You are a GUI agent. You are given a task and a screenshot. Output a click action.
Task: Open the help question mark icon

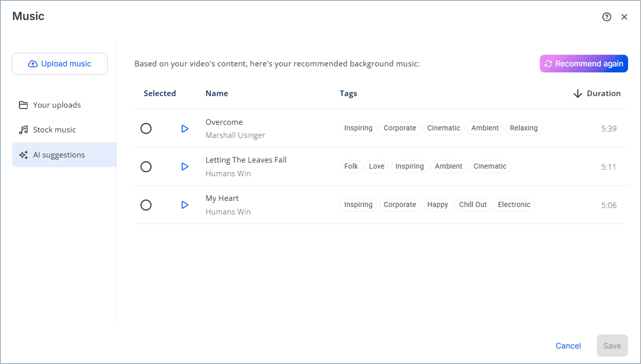[607, 17]
